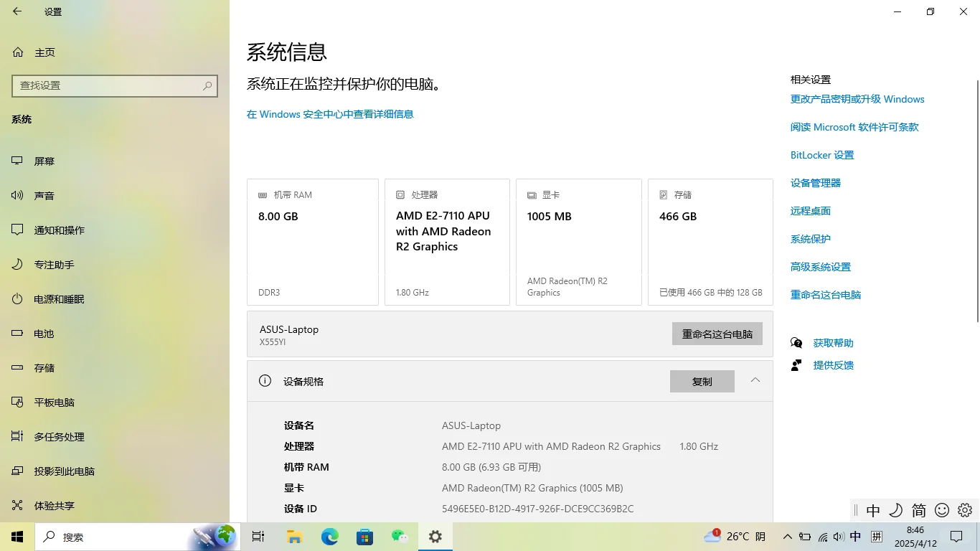This screenshot has width=980, height=551.
Task: Open the notification center in the tray
Action: click(956, 536)
